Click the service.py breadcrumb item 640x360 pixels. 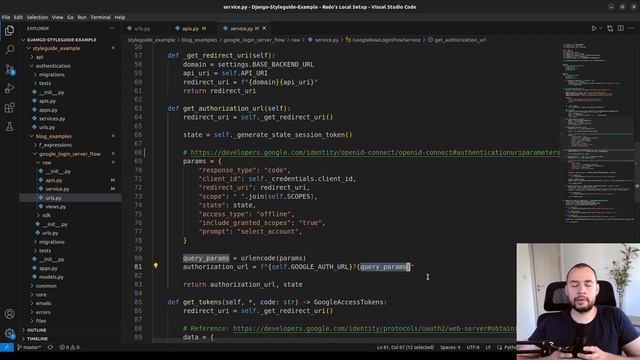pos(327,40)
